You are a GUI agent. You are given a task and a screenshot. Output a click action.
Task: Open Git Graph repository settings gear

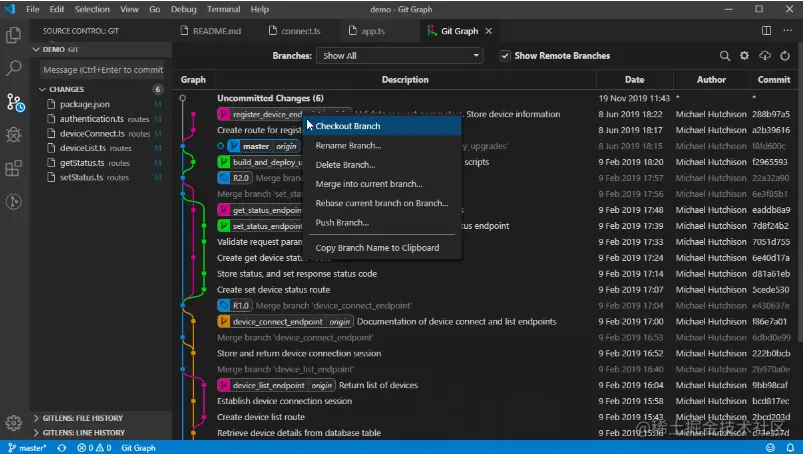744,56
